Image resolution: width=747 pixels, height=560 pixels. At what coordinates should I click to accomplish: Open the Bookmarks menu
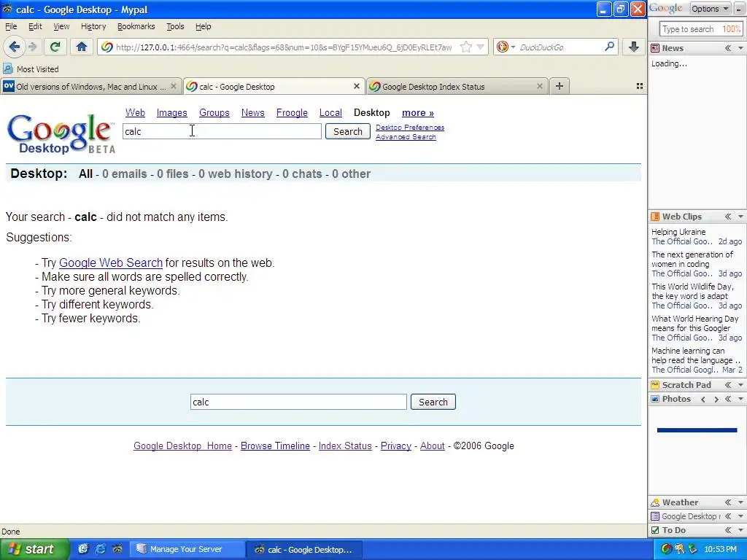coord(136,26)
